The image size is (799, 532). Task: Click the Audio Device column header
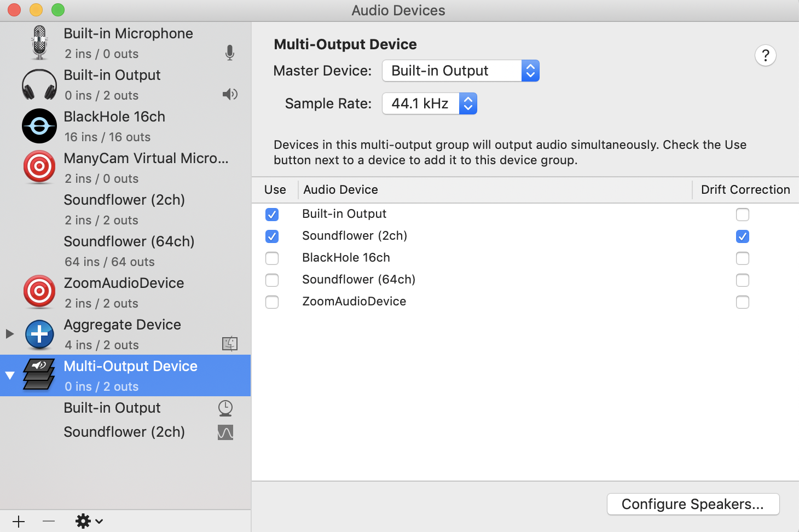point(495,189)
